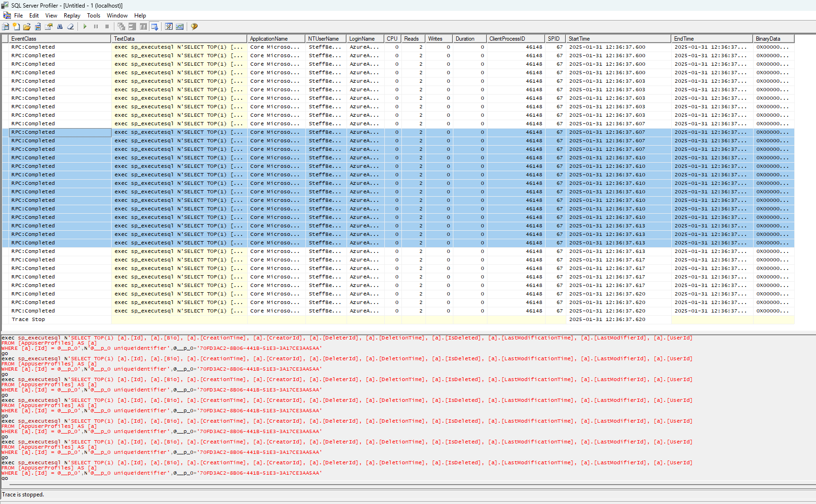This screenshot has width=816, height=504.
Task: Open the Tools menu
Action: [x=94, y=16]
